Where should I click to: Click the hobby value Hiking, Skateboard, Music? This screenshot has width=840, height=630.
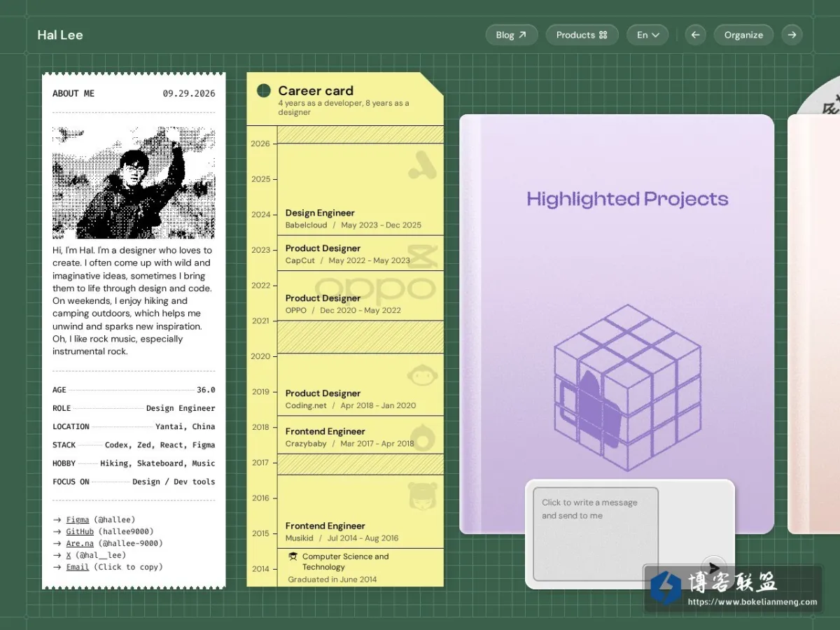(157, 463)
